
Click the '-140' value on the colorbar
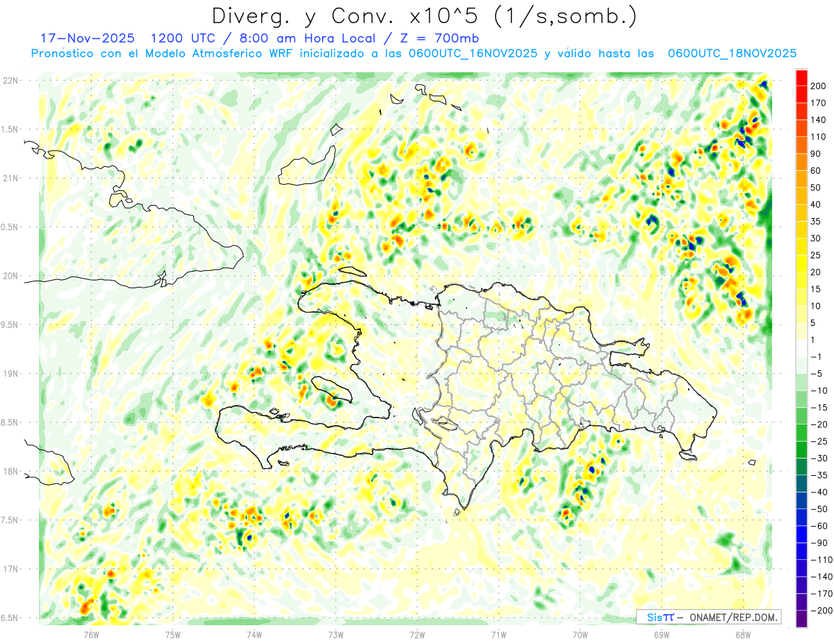point(821,577)
